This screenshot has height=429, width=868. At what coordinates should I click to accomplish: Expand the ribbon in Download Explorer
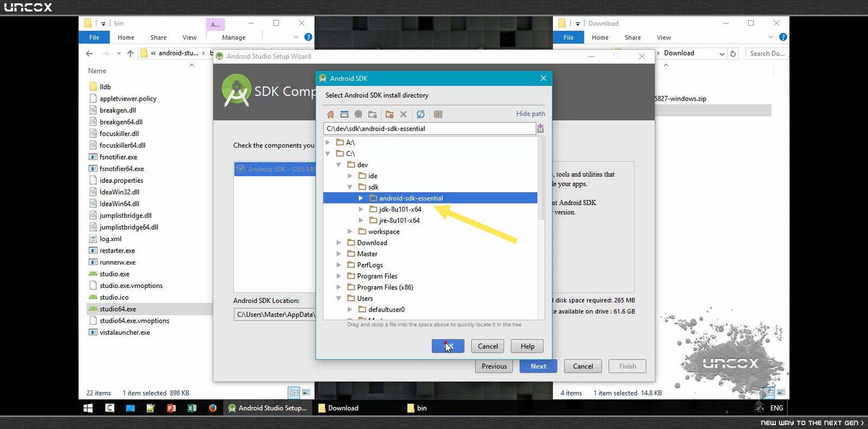pos(771,37)
